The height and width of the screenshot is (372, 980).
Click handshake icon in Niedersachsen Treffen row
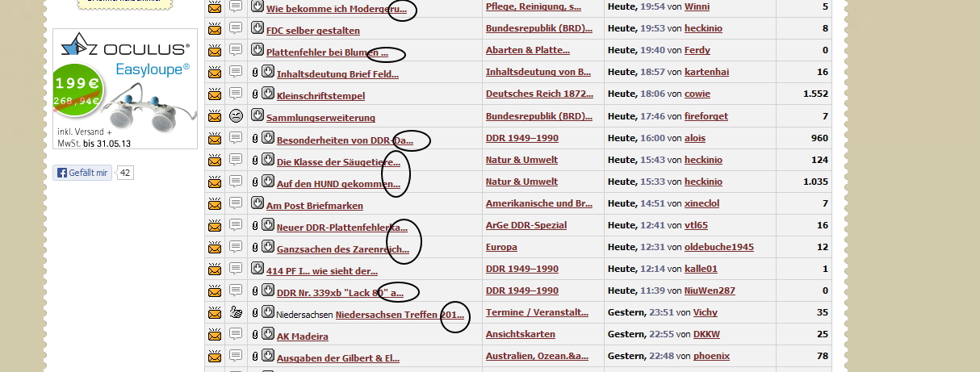tap(236, 312)
